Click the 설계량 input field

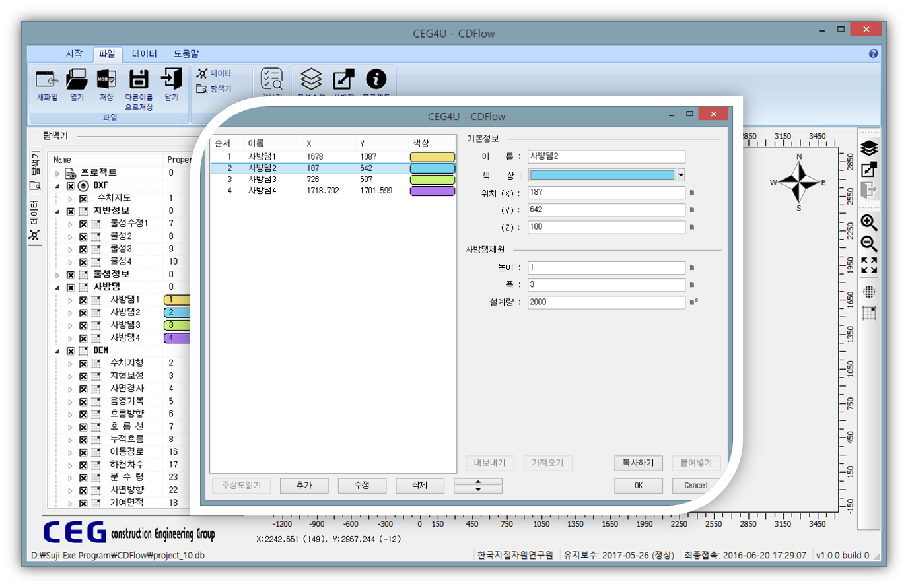coord(606,302)
